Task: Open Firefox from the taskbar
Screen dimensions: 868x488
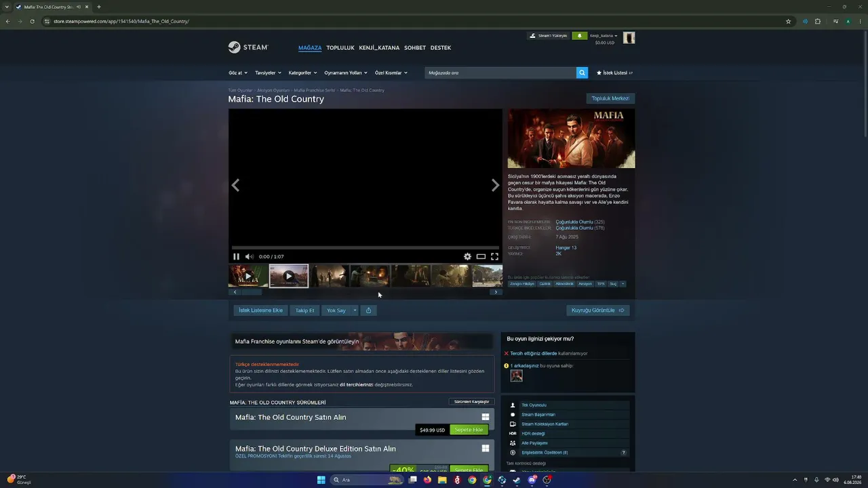Action: pos(427,480)
